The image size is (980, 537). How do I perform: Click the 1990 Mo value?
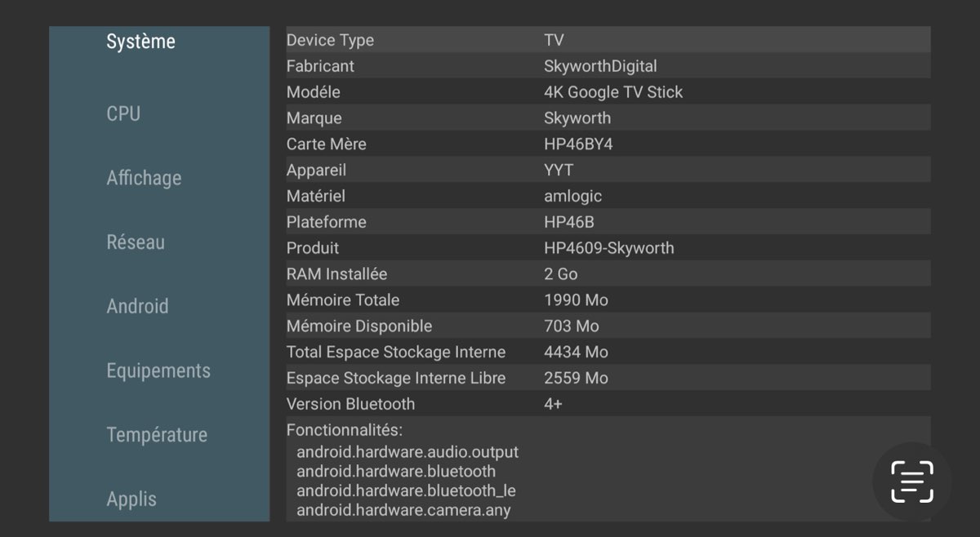click(576, 300)
